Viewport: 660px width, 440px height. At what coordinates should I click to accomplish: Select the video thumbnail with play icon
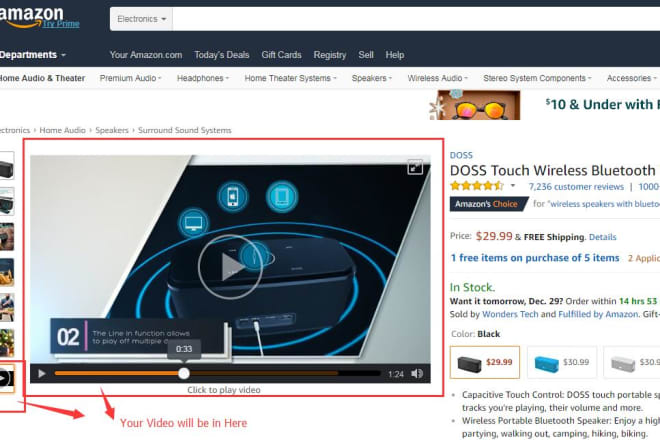(x=7, y=379)
